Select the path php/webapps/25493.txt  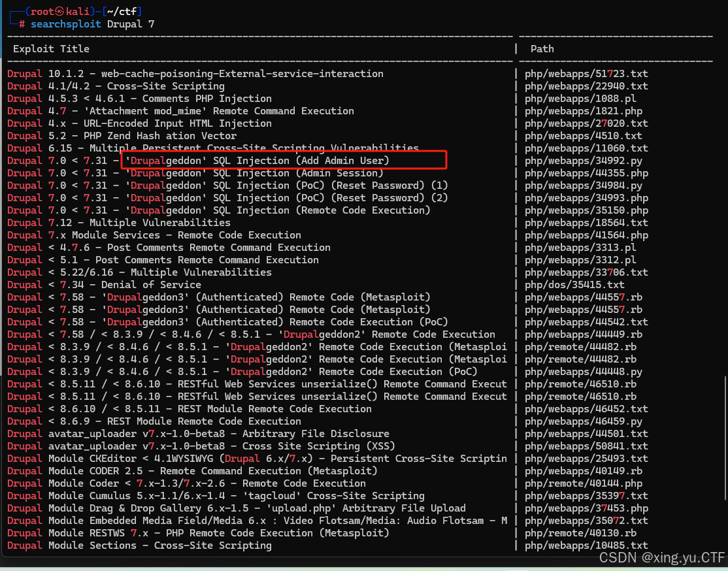(586, 459)
